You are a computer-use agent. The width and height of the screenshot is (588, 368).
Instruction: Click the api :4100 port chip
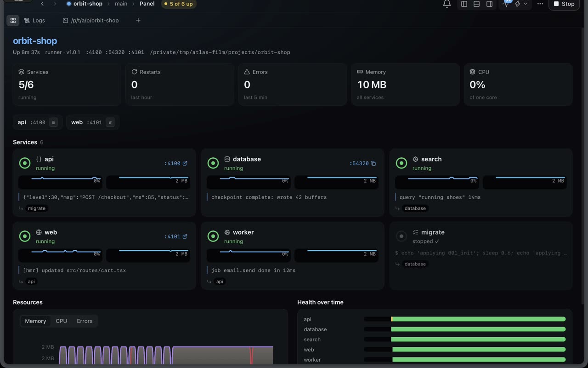point(38,122)
